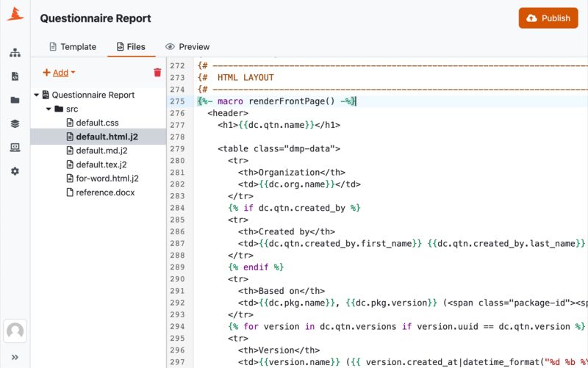Image resolution: width=588 pixels, height=368 pixels.
Task: Select the src folder in file tree
Action: click(66, 109)
